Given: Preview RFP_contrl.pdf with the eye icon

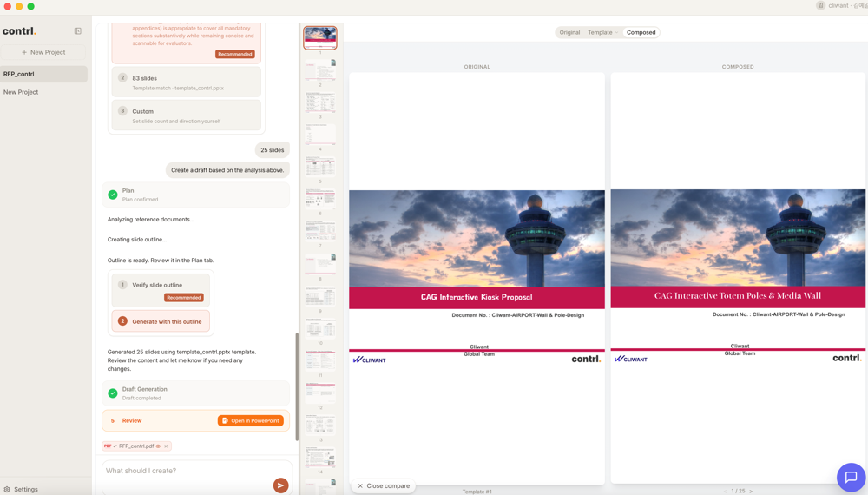Looking at the screenshot, I should [x=158, y=446].
